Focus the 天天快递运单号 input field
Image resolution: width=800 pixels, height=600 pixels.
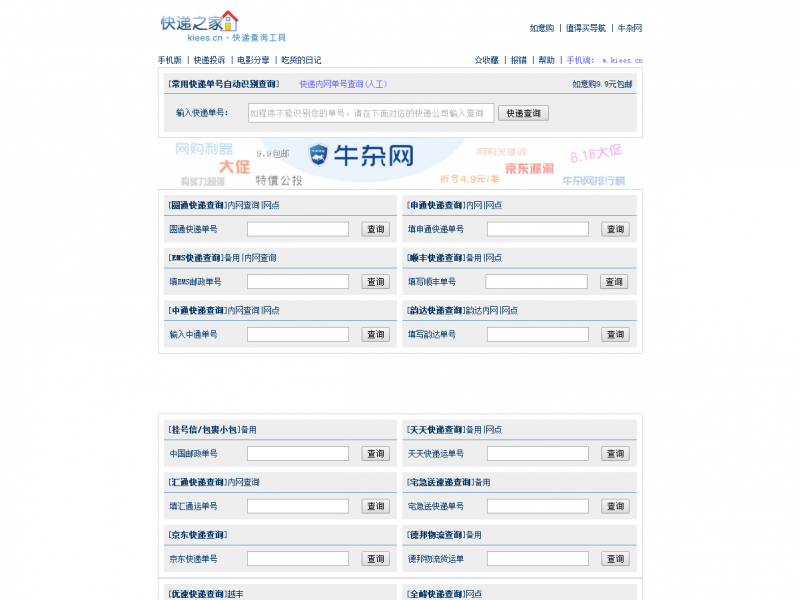(x=538, y=454)
